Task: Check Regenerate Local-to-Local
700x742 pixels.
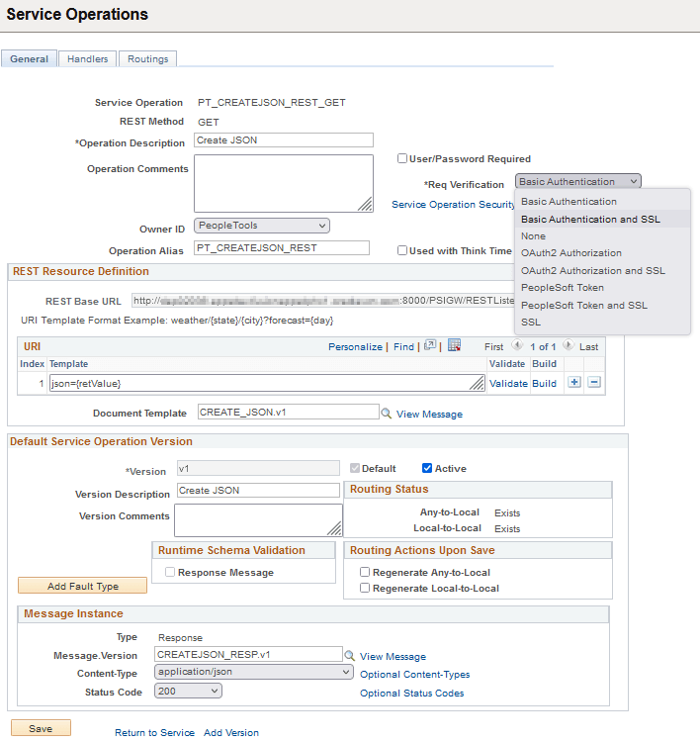Action: (365, 588)
